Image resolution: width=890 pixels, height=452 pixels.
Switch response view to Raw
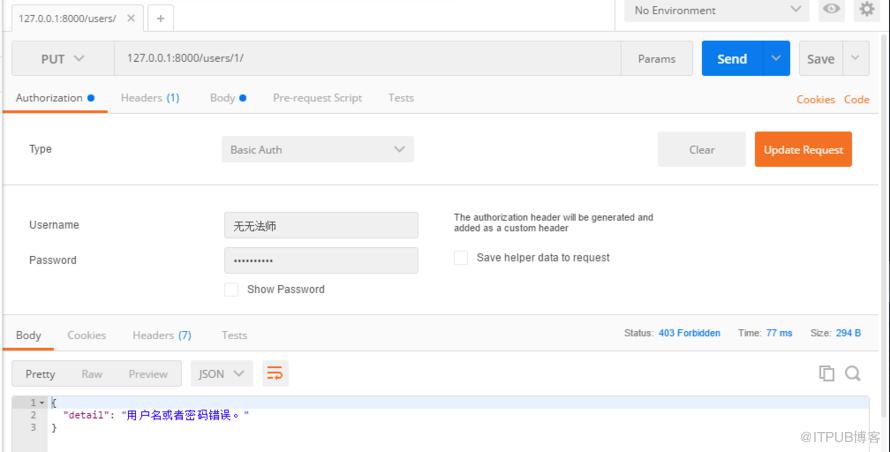pyautogui.click(x=91, y=374)
